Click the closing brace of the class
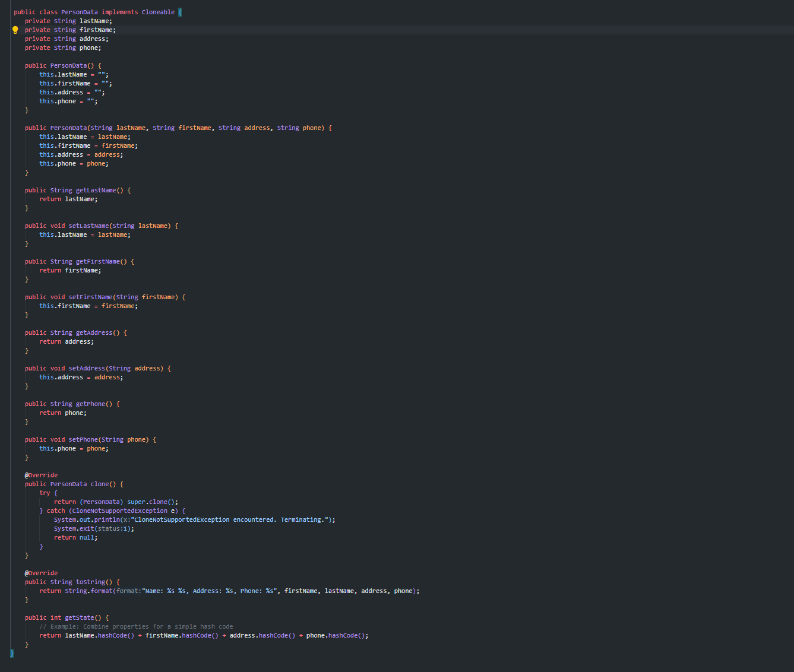 (11, 653)
